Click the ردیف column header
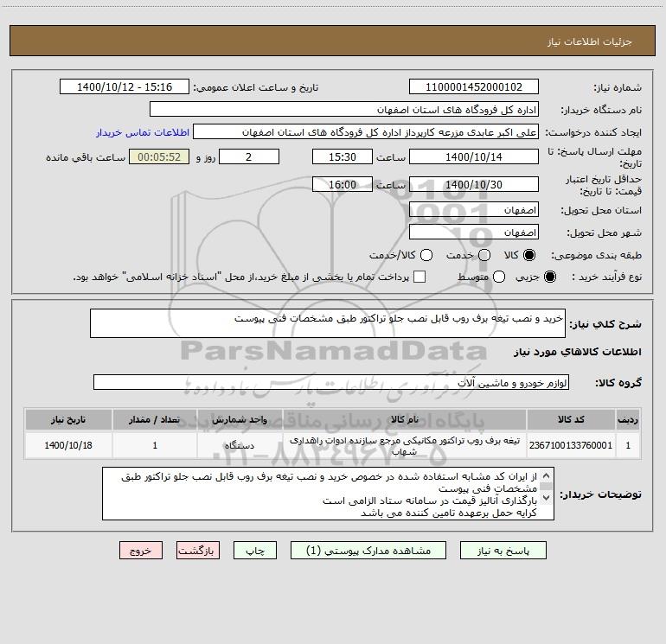The height and width of the screenshot is (644, 666). click(628, 419)
